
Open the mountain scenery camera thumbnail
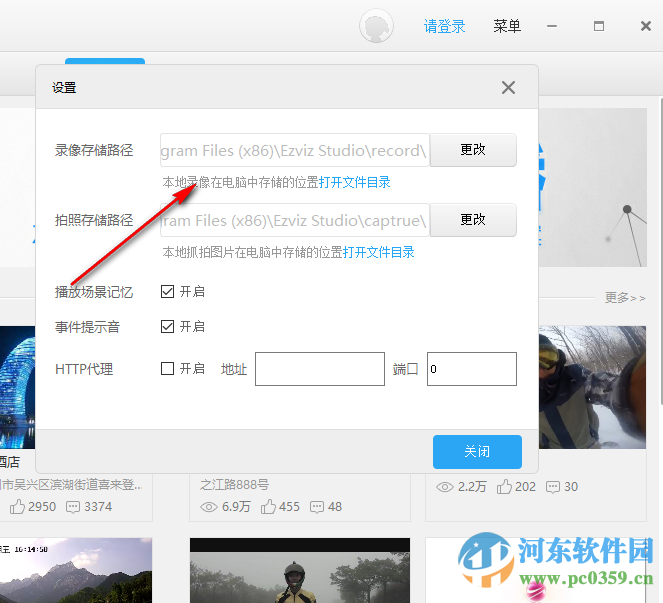pyautogui.click(x=76, y=570)
